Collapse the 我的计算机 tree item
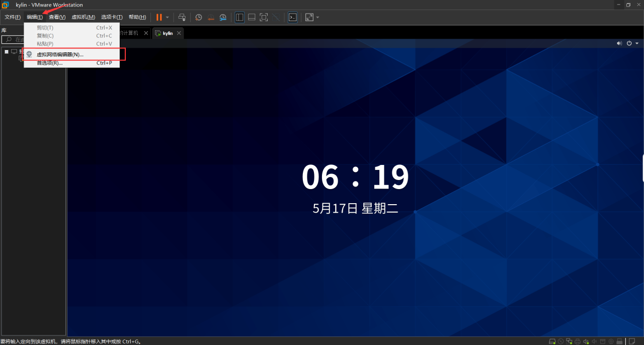 click(x=7, y=51)
